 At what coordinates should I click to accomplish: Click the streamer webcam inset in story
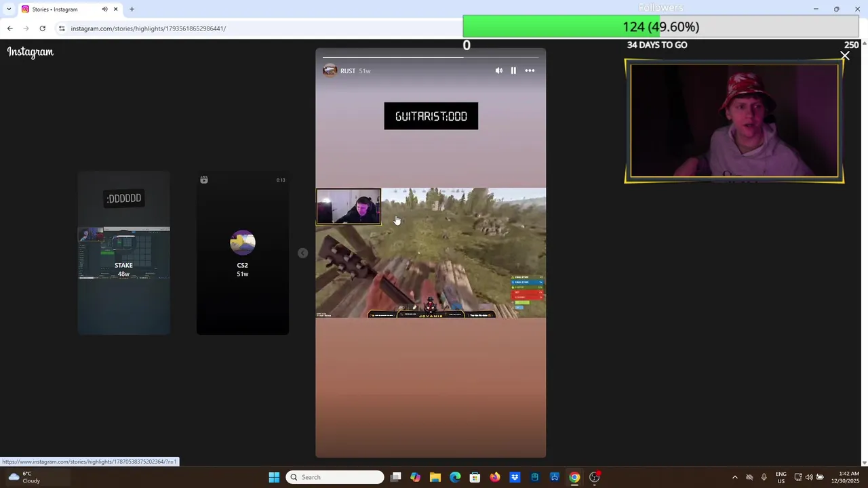tap(349, 207)
